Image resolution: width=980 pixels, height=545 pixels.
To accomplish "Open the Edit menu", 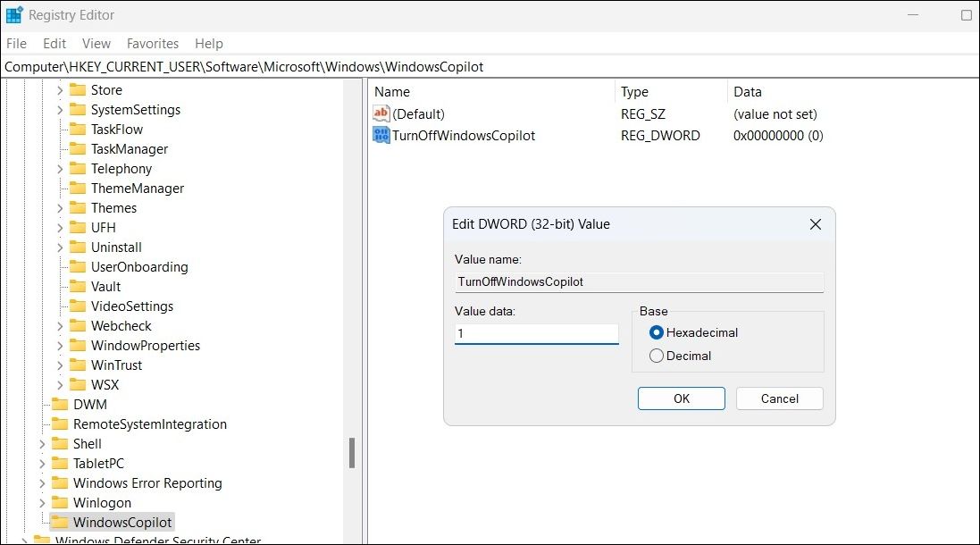I will tap(54, 43).
